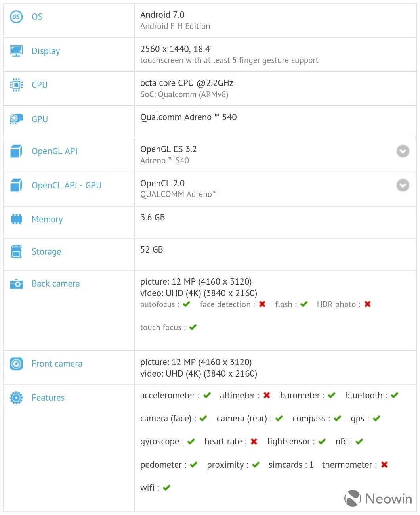Click the Display monitor icon
The height and width of the screenshot is (515, 420).
tap(16, 51)
